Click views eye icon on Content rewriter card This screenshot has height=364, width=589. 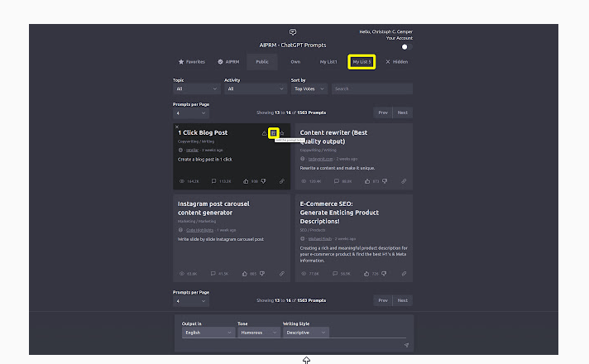304,181
